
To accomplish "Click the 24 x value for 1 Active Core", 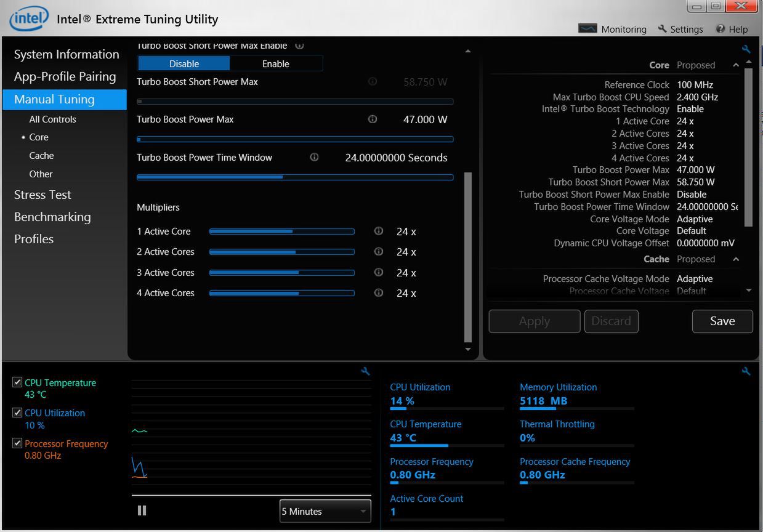I will click(406, 232).
